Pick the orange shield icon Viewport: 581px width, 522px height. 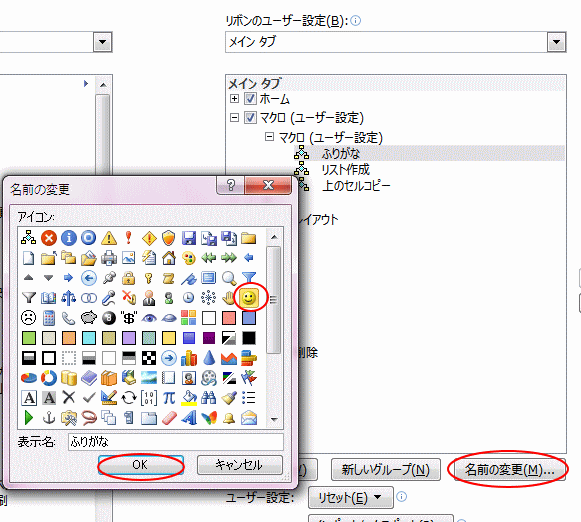point(169,238)
